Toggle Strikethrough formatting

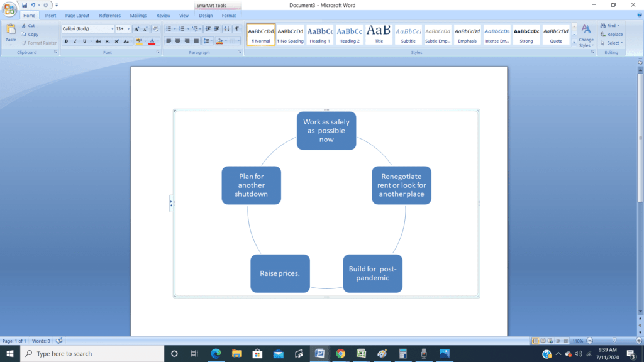(97, 41)
